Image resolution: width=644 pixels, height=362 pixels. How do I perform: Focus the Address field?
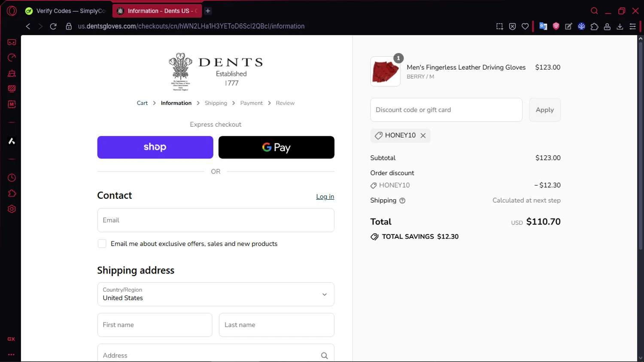(x=216, y=353)
